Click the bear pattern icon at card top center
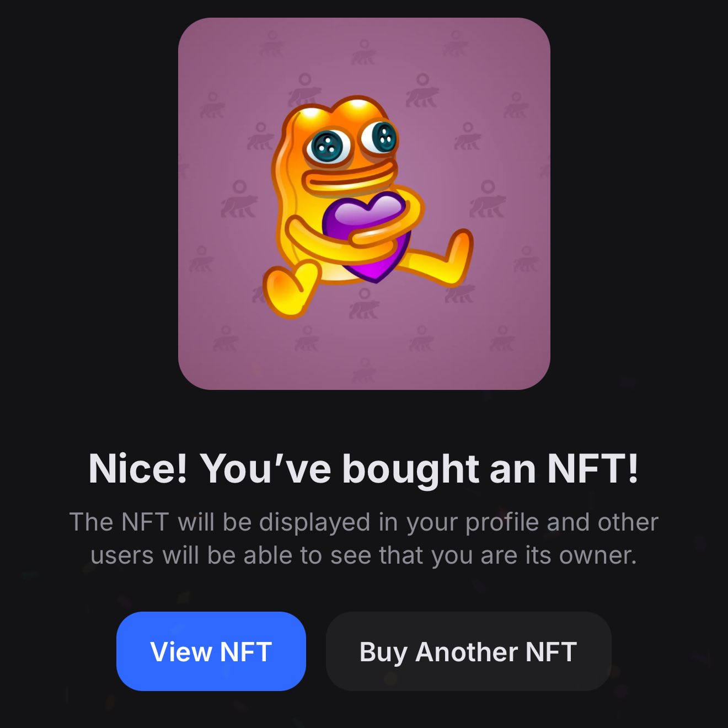The width and height of the screenshot is (728, 728). tap(363, 52)
